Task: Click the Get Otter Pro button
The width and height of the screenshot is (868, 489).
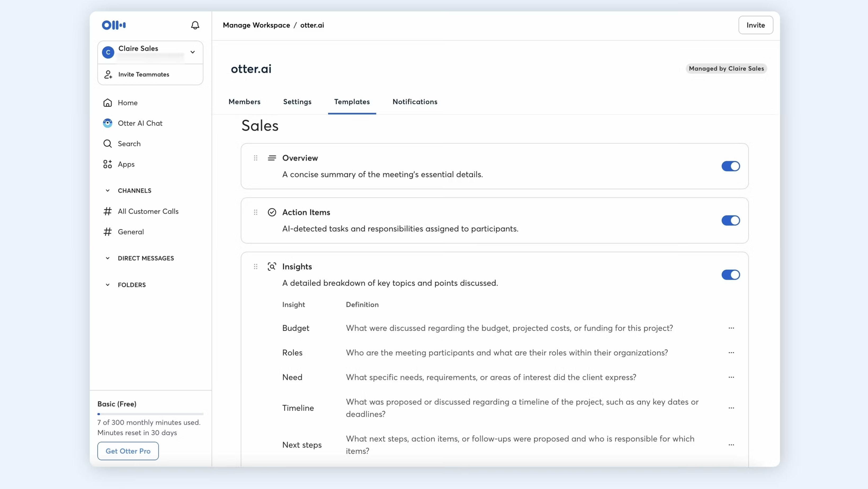Action: 128,451
